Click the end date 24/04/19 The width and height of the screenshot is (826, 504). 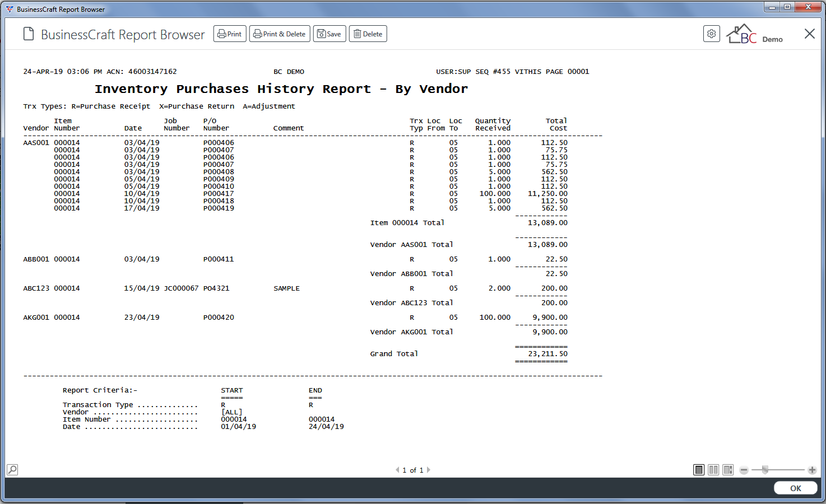click(326, 427)
